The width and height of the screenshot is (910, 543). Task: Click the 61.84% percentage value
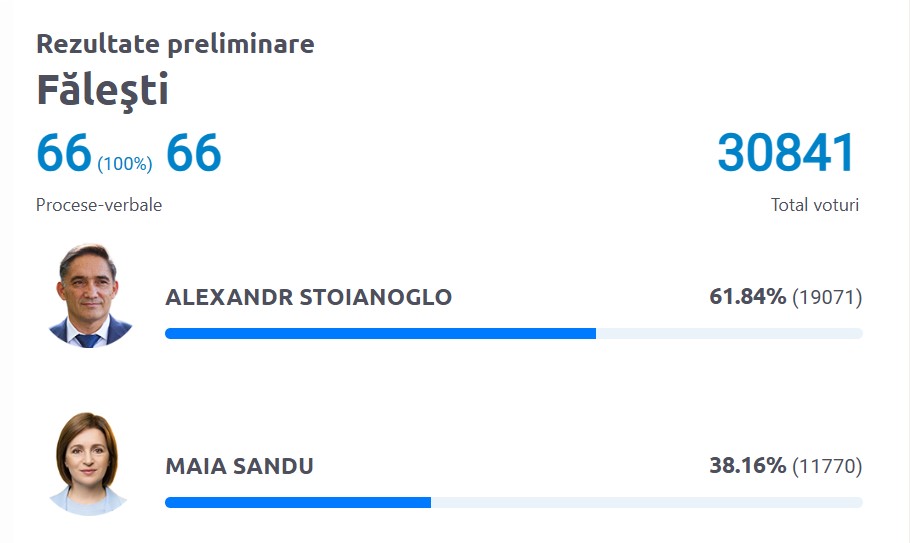(x=747, y=297)
